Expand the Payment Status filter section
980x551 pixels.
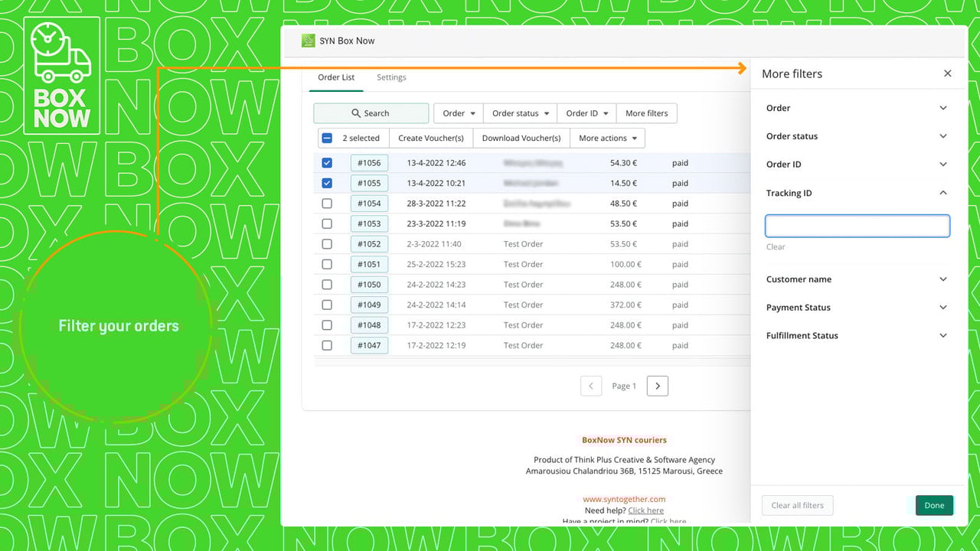pyautogui.click(x=857, y=308)
